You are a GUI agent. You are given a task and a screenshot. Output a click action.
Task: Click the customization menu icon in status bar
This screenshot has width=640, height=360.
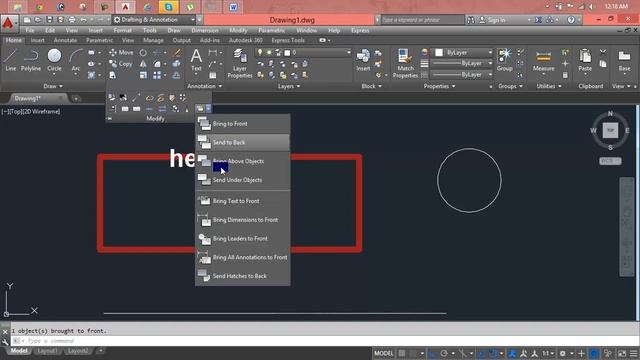(633, 353)
